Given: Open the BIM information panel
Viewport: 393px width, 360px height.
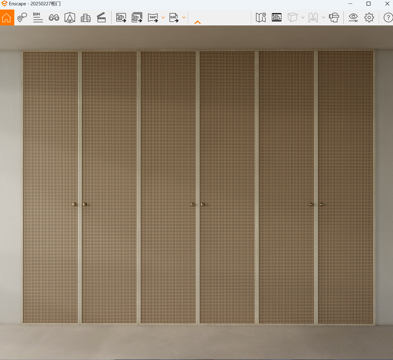Looking at the screenshot, I should pos(38,17).
